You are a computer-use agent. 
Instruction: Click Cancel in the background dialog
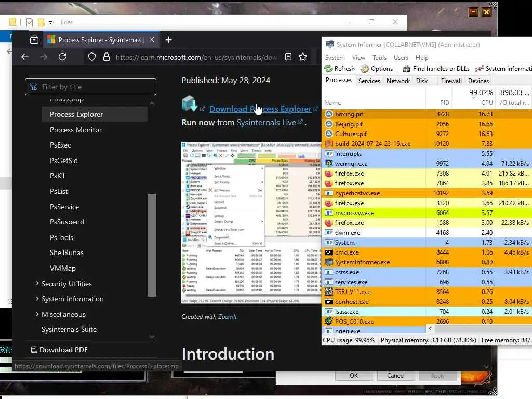[x=395, y=375]
